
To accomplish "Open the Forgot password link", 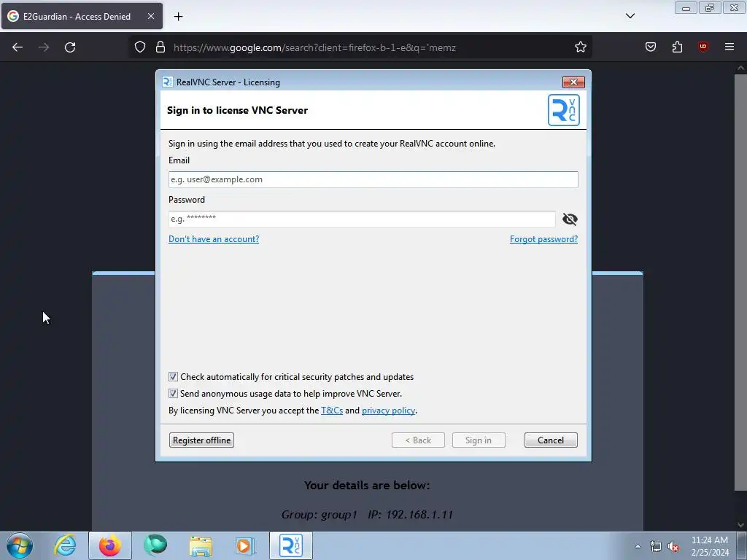I will (543, 239).
